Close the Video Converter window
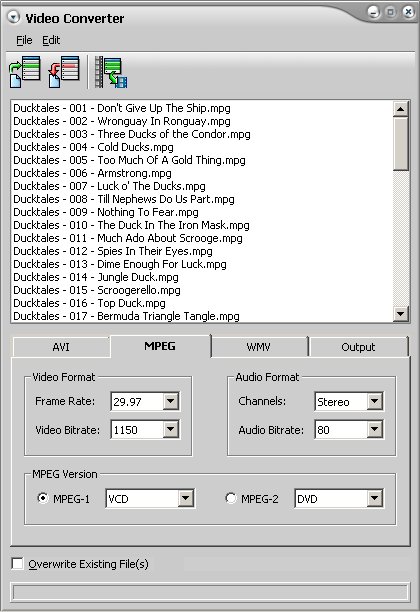Image resolution: width=420 pixels, height=612 pixels. 408,12
